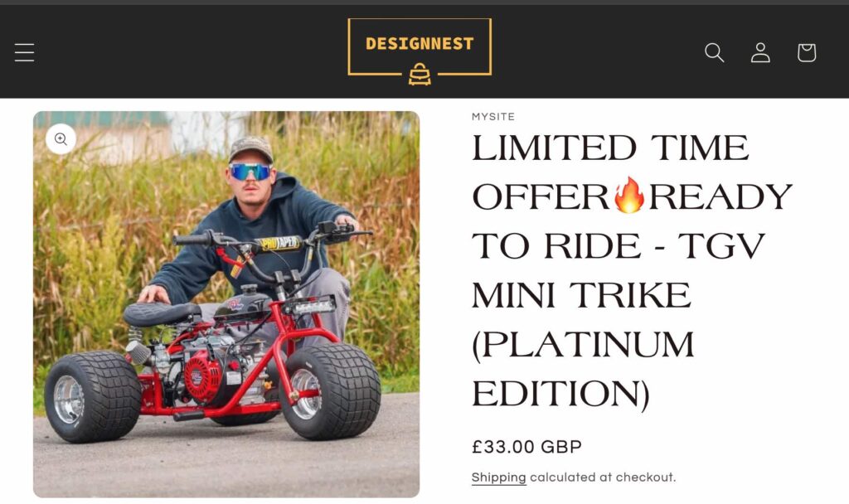Screen dimensions: 849x504
Task: Click the LIMITED TIME OFFER heading
Action: click(611, 172)
